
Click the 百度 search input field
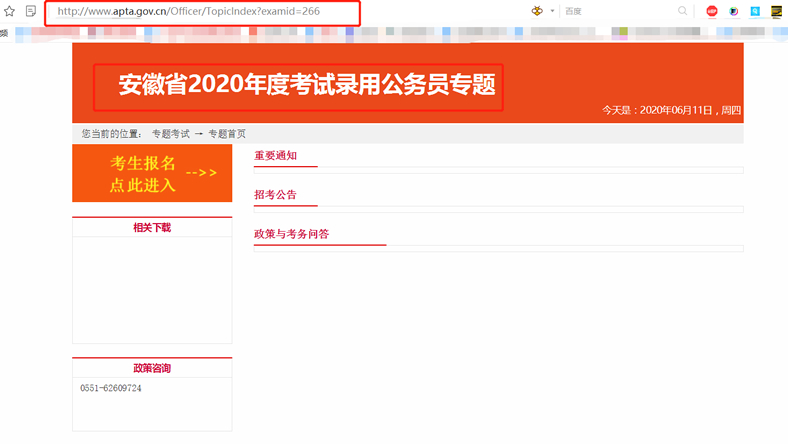618,11
